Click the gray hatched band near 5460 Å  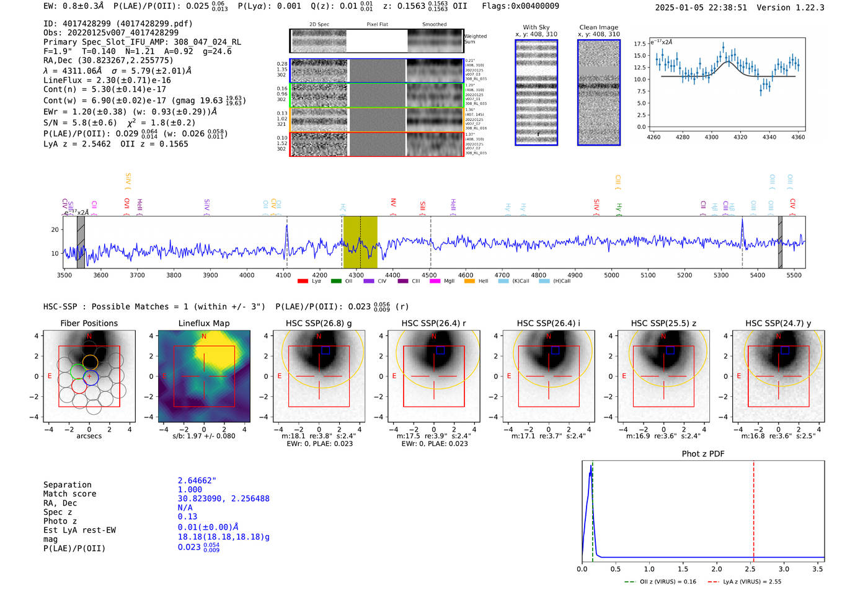click(780, 242)
